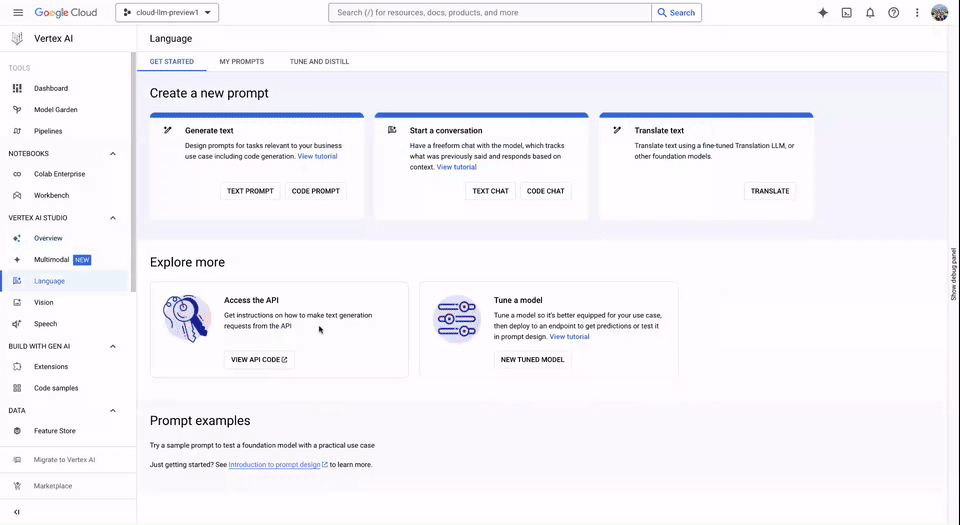Click the sidebar vertical scrollbar
Screen dimensions: 960x525
133,171
